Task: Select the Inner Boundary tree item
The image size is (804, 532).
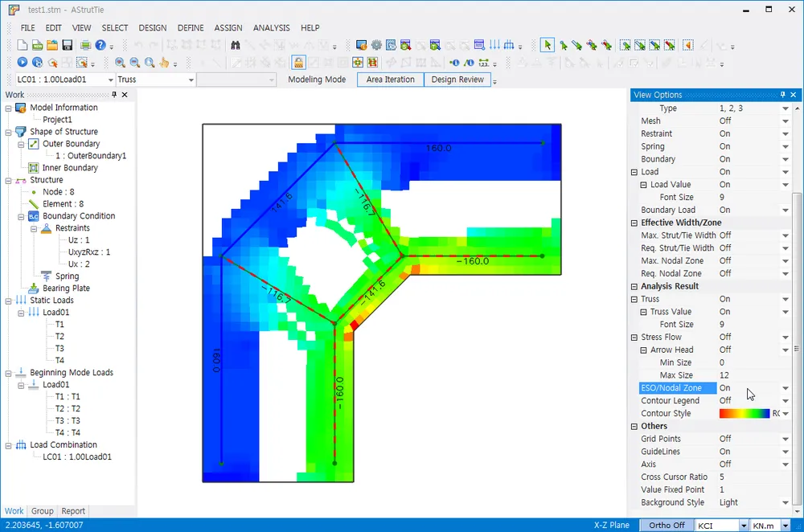Action: [70, 168]
